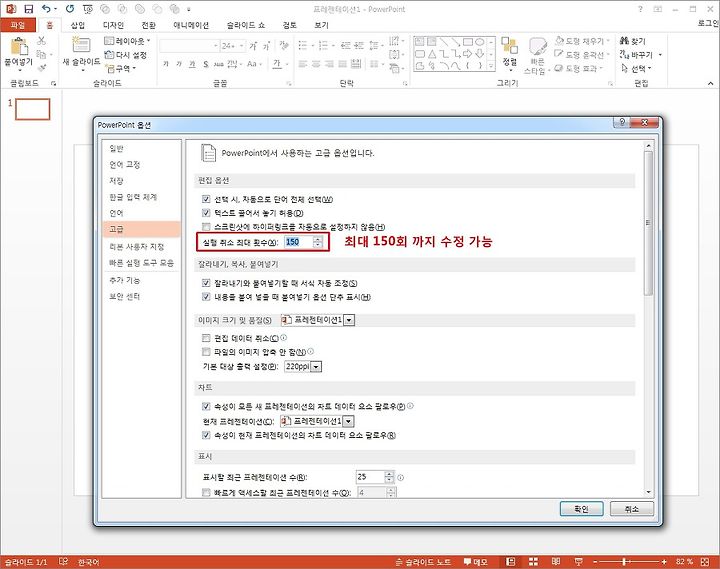720x569 pixels.
Task: Switch to the Insert (삽입) tab
Action: pos(78,25)
